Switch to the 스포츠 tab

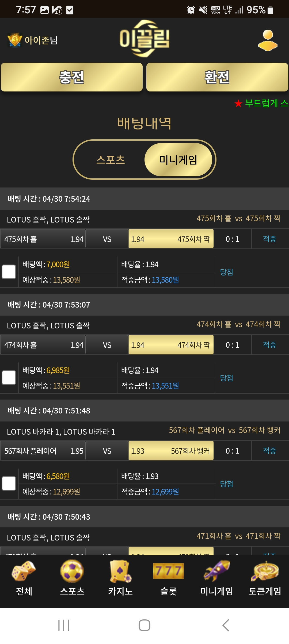[111, 160]
